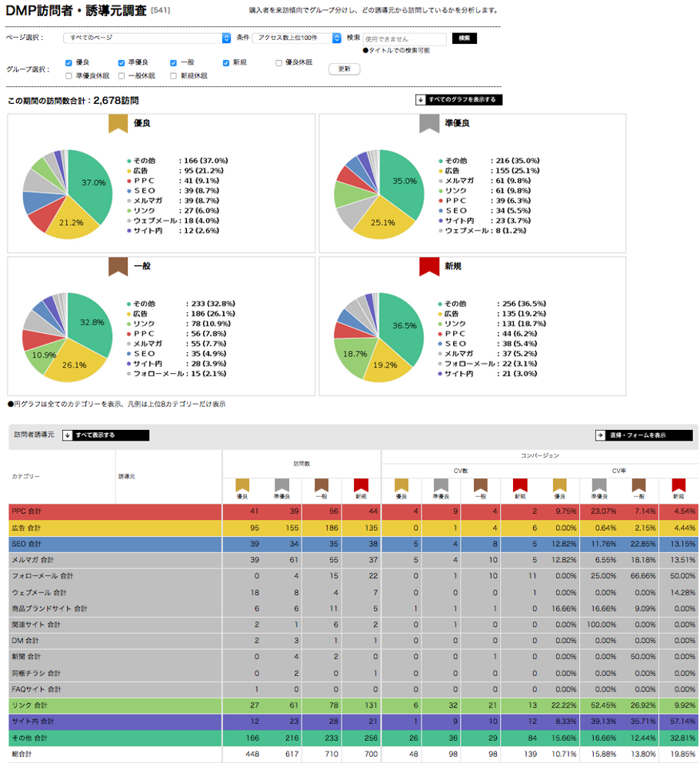
Task: Click the 2,678訪問 total visits text
Action: point(116,101)
